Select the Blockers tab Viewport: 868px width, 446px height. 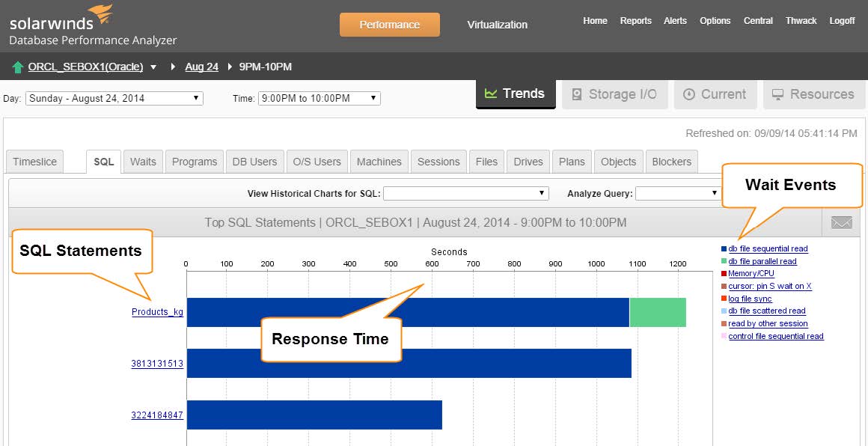pos(672,162)
